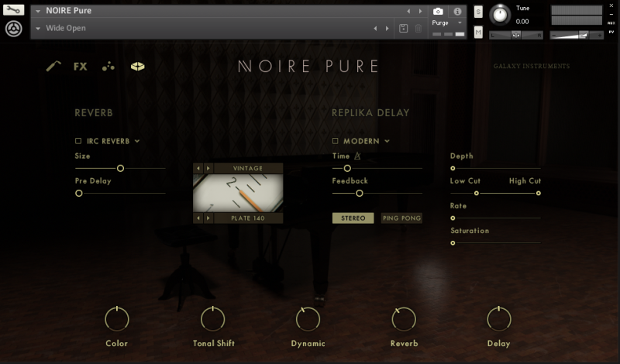Viewport: 620px width, 364px height.
Task: Delete snapshot using the trash icon
Action: [x=418, y=28]
